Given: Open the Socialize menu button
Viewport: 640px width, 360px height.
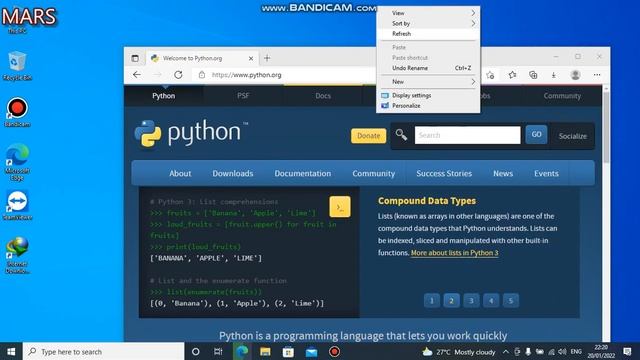Looking at the screenshot, I should point(573,136).
